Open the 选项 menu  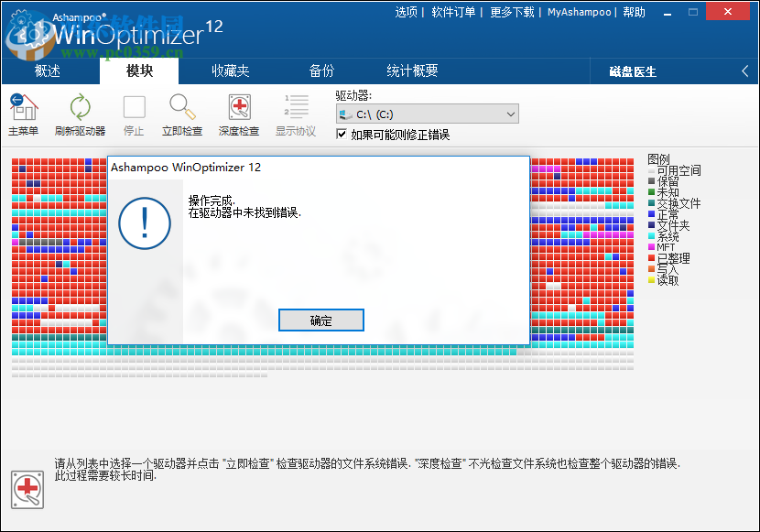404,11
